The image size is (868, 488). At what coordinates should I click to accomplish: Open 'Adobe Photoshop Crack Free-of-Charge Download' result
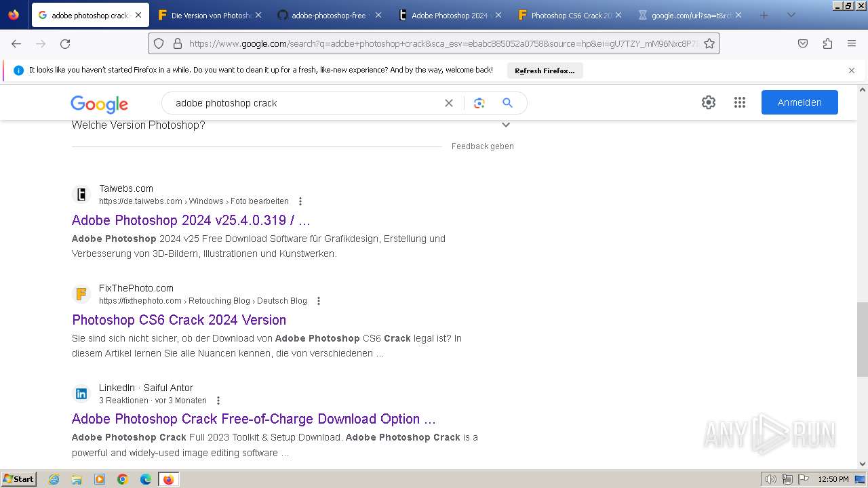(x=254, y=419)
